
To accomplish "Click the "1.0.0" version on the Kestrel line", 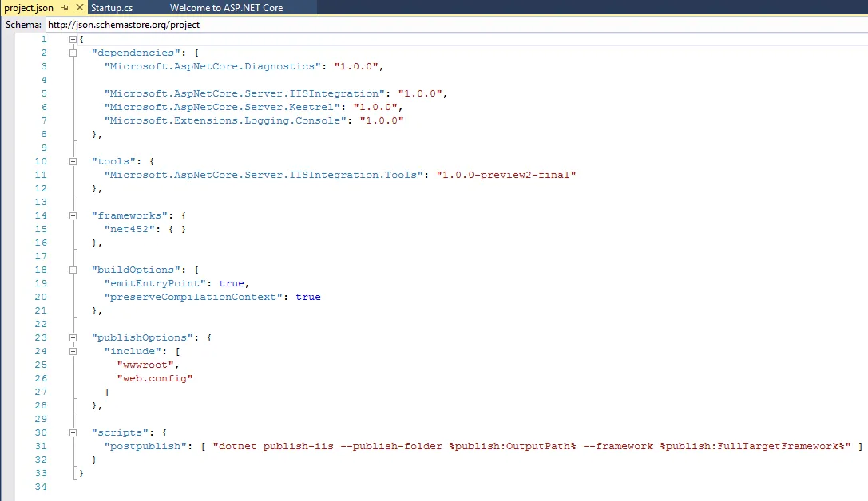I will click(375, 107).
